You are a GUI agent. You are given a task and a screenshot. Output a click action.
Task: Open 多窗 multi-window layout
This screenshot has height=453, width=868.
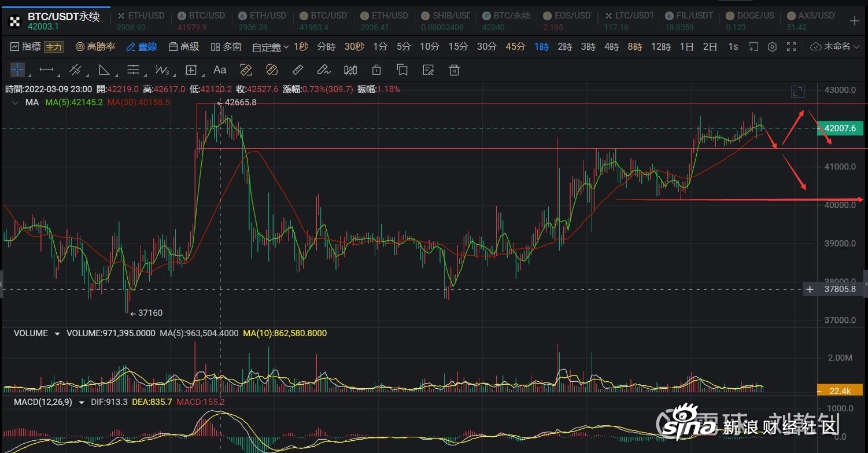(x=226, y=46)
